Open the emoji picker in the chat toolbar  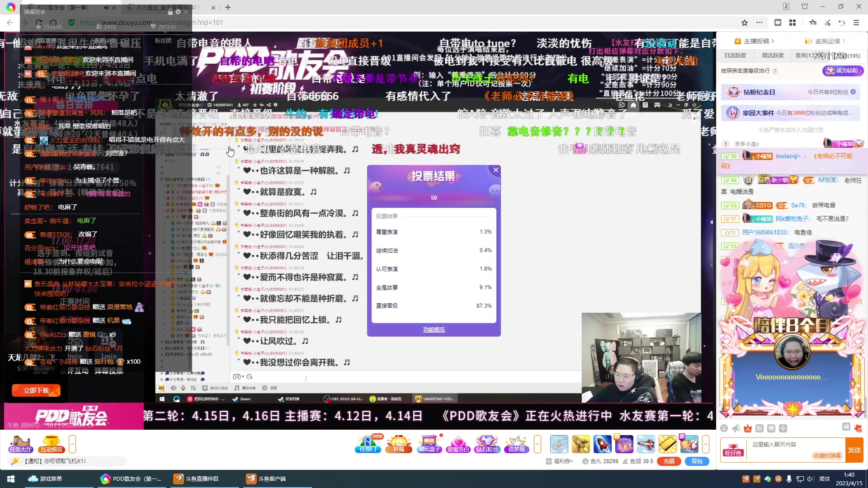724,428
